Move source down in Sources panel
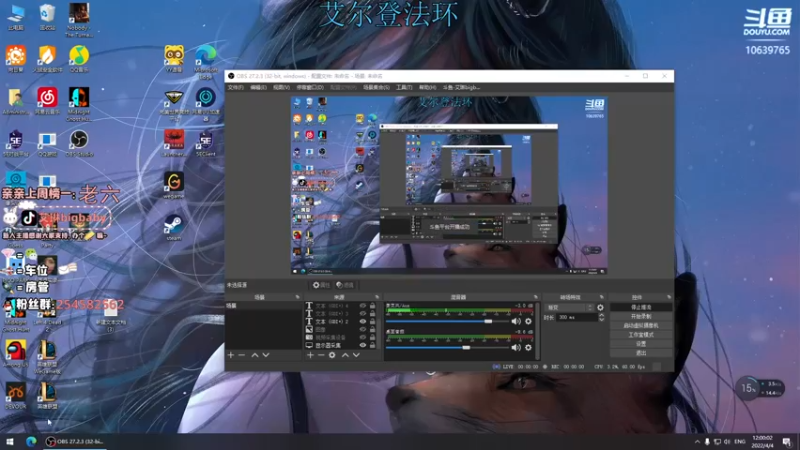 [356, 355]
